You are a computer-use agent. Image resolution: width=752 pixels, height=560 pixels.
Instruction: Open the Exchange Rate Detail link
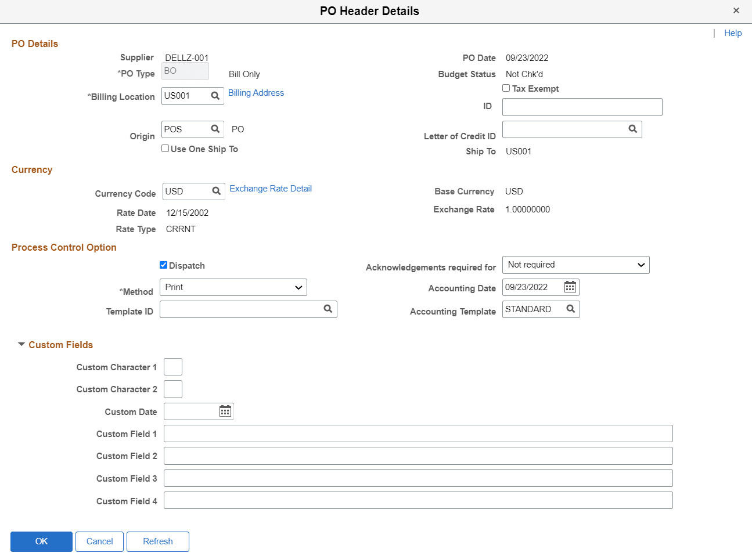click(x=270, y=188)
